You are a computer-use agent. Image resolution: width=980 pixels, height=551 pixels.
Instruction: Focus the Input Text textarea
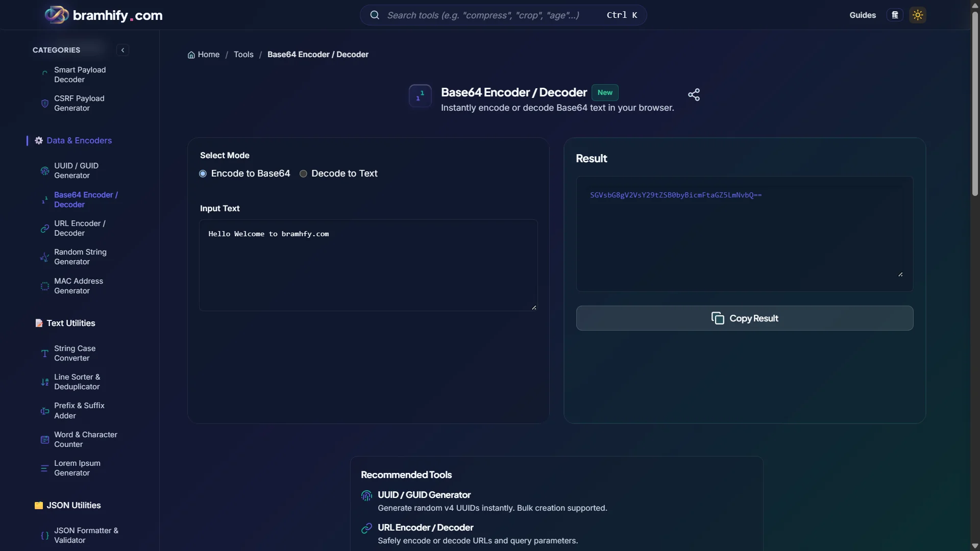[368, 265]
